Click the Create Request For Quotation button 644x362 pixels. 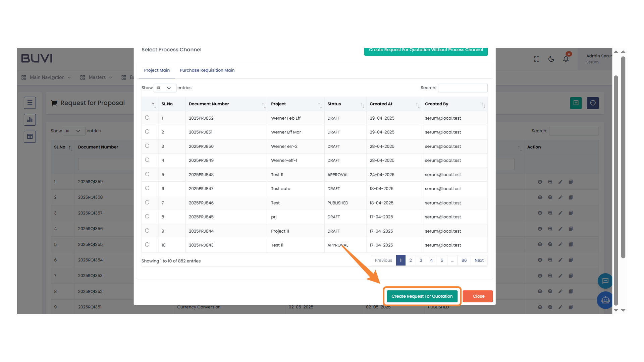click(x=422, y=296)
